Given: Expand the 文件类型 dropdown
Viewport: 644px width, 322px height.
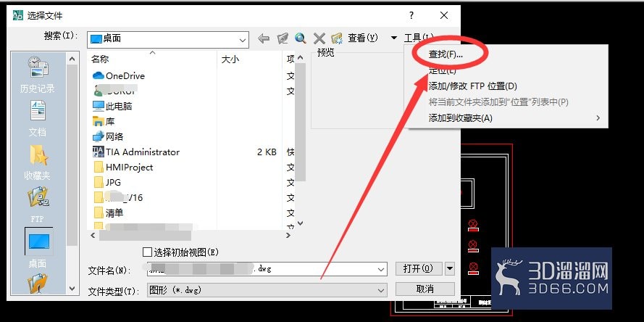Looking at the screenshot, I should pos(381,290).
